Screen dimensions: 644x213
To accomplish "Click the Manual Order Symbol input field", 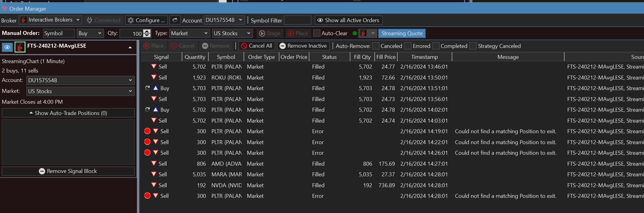I will 59,33.
